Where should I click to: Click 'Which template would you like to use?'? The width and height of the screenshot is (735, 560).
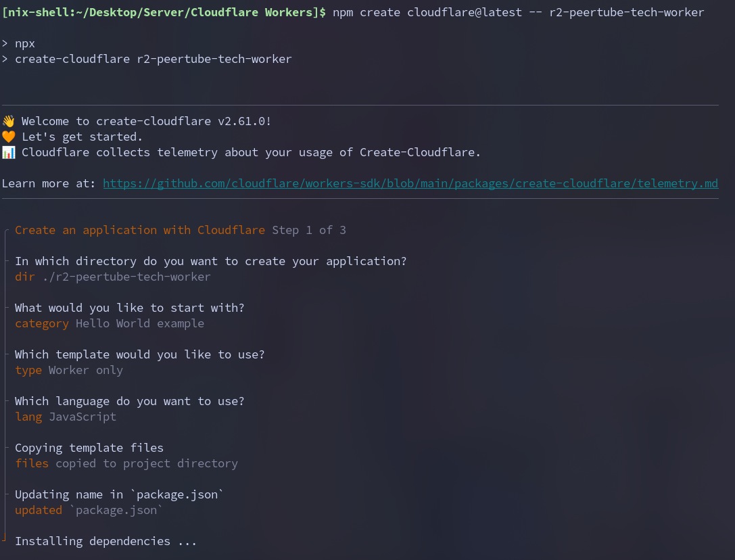[x=140, y=354]
